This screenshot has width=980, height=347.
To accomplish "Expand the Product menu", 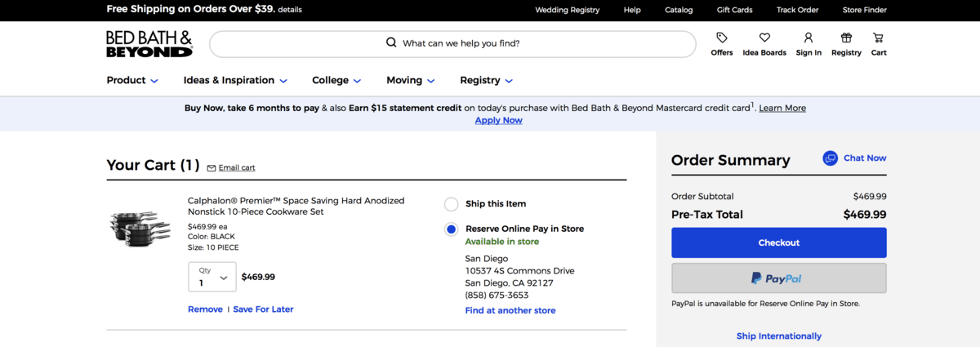I will point(132,80).
